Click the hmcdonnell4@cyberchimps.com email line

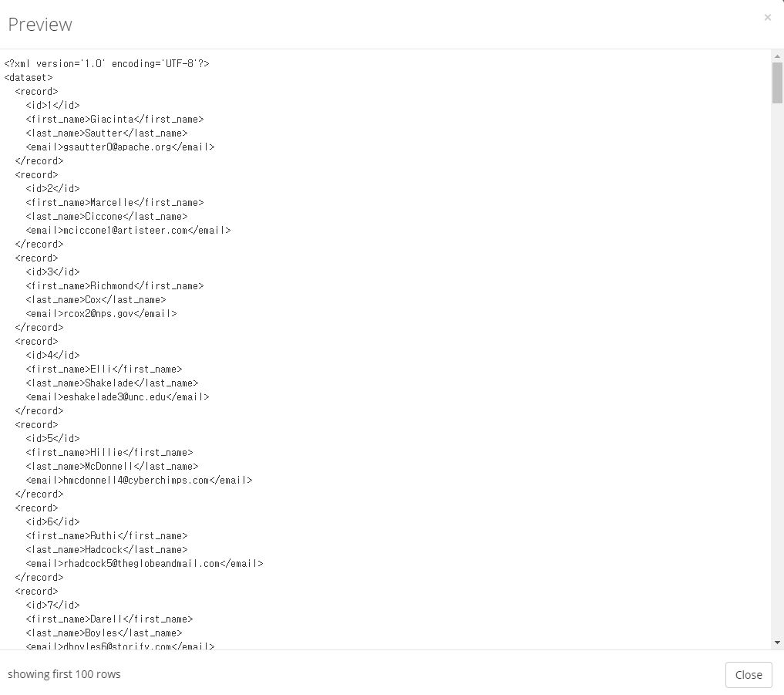[x=139, y=481]
